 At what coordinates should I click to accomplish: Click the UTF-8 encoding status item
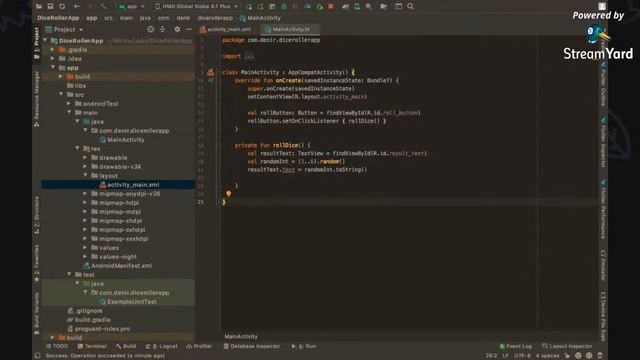click(x=522, y=356)
